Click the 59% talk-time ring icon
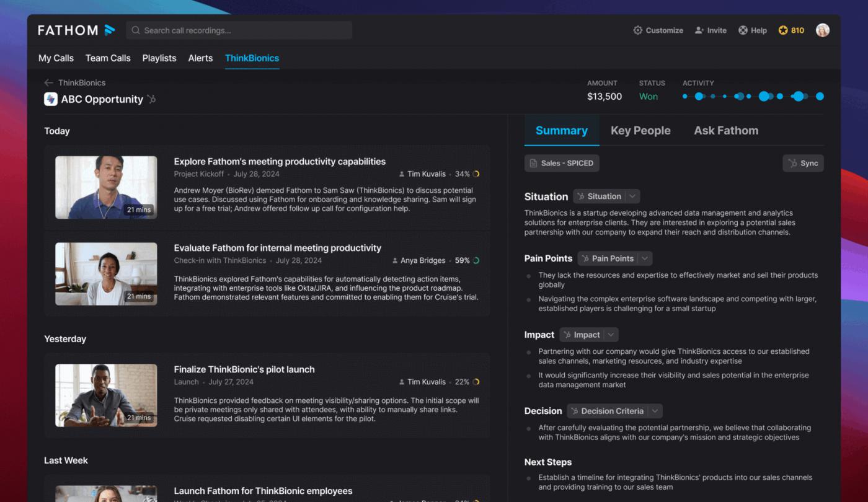 coord(476,261)
